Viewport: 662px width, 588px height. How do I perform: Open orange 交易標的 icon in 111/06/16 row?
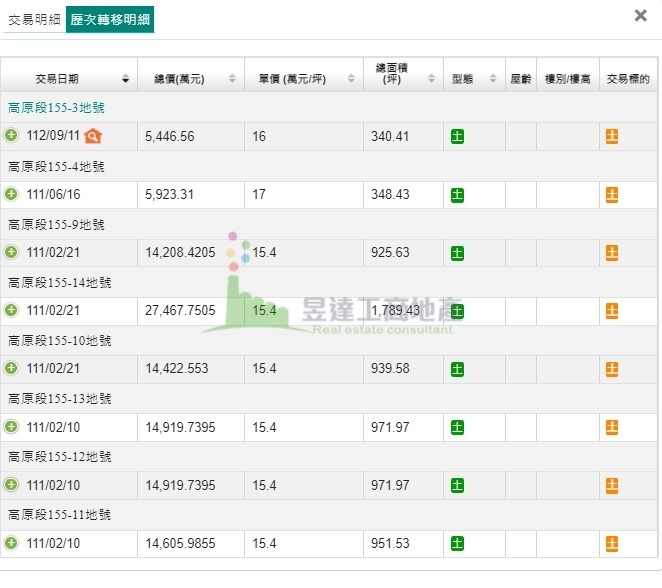pyautogui.click(x=612, y=195)
